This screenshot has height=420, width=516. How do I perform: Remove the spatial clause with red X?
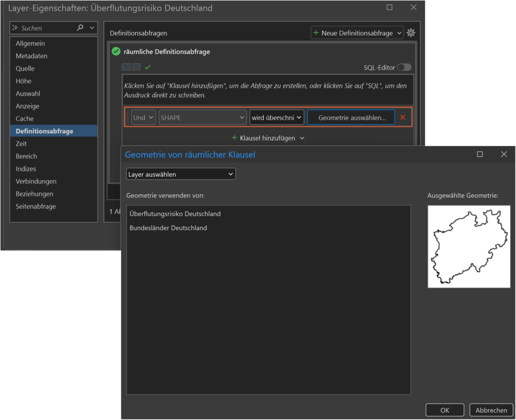tap(403, 117)
